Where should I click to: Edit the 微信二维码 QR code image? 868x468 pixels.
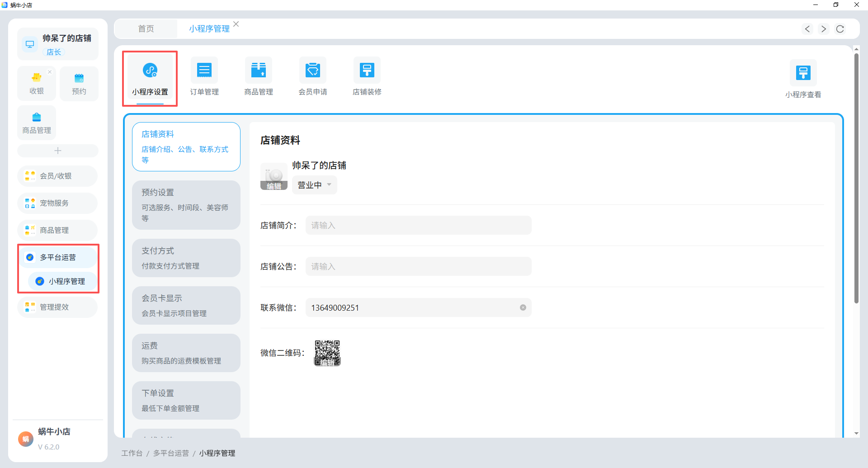click(327, 353)
